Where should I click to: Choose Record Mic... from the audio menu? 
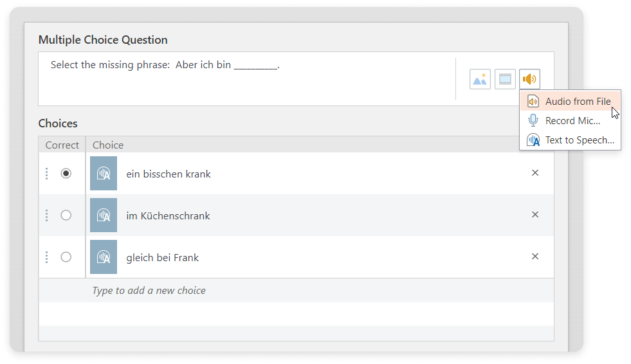coord(571,121)
